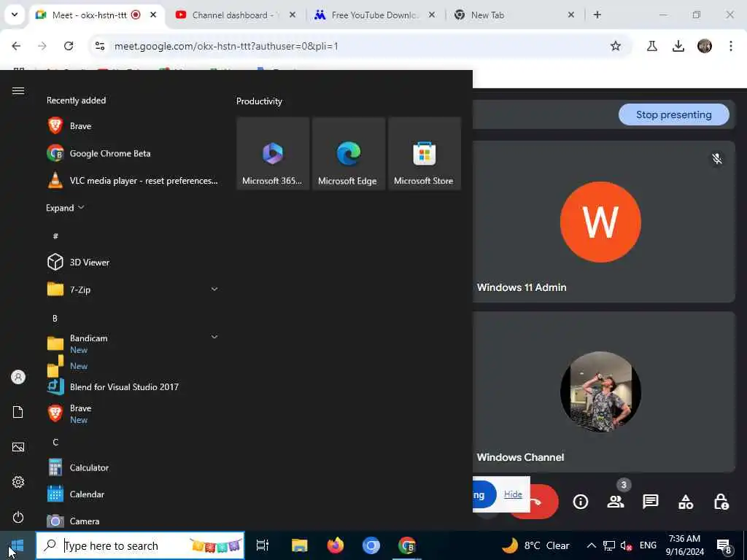Launch Google Chrome Beta from Start menu
Viewport: 747px width, 560px height.
(x=133, y=153)
